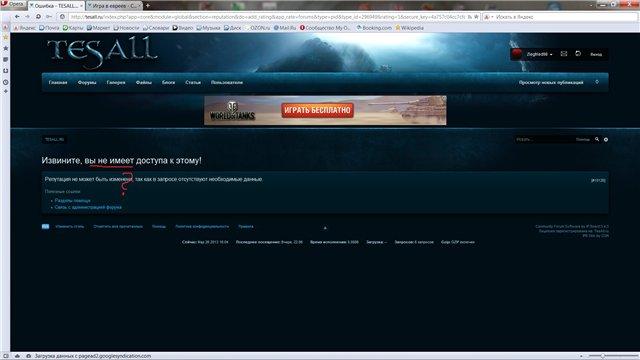640x360 pixels.
Task: Click "Политика конфиденциальности" footer link
Action: [202, 227]
